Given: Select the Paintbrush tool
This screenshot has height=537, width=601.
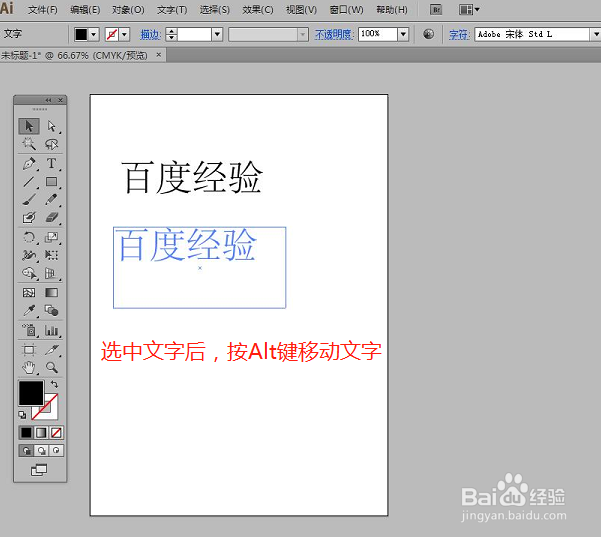Looking at the screenshot, I should (x=29, y=200).
